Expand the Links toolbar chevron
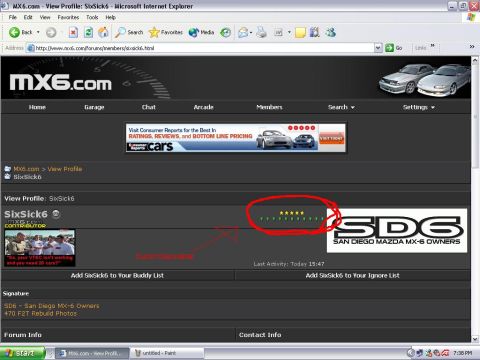This screenshot has height=360, width=480. [433, 45]
